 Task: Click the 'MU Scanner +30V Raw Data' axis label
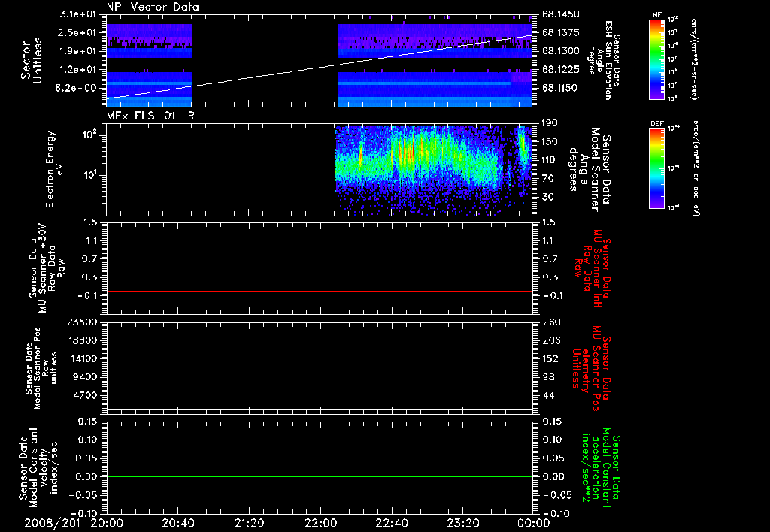click(47, 268)
